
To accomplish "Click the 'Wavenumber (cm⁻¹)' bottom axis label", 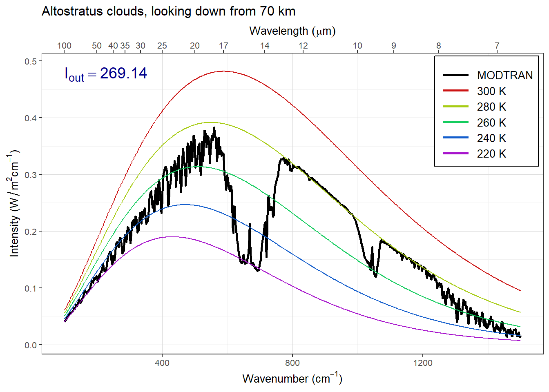I will 292,378.
